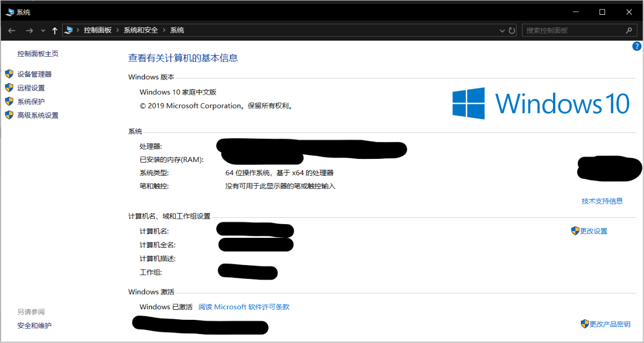
Task: Open help with the blue question mark
Action: [637, 46]
